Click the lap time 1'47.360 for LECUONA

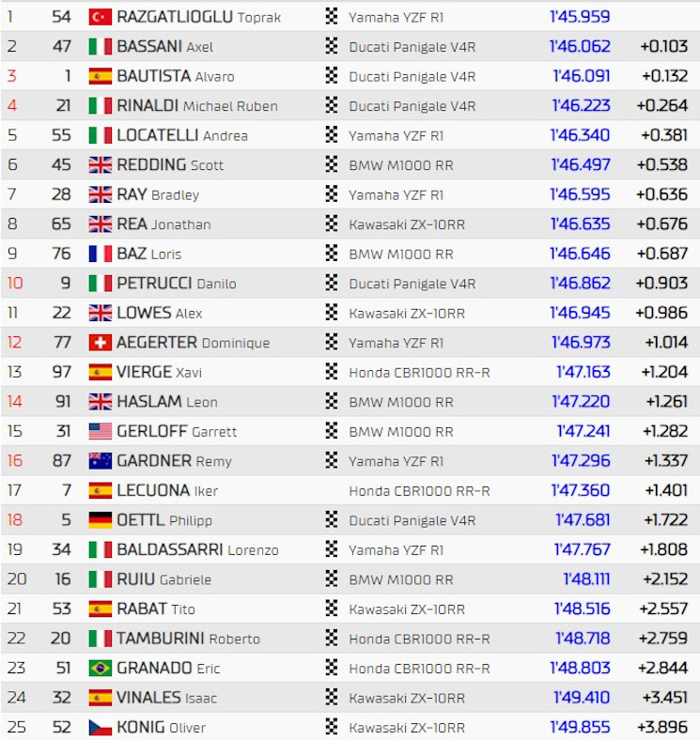point(581,490)
